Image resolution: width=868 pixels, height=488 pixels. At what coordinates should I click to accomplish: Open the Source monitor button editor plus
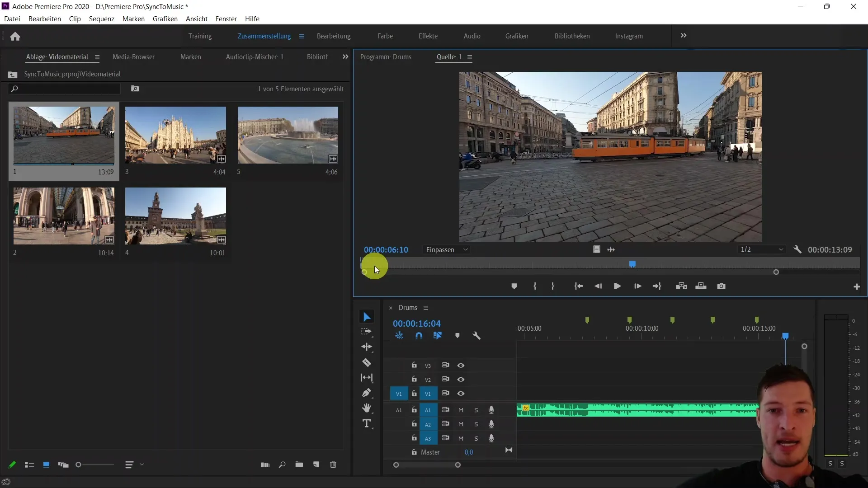[857, 286]
